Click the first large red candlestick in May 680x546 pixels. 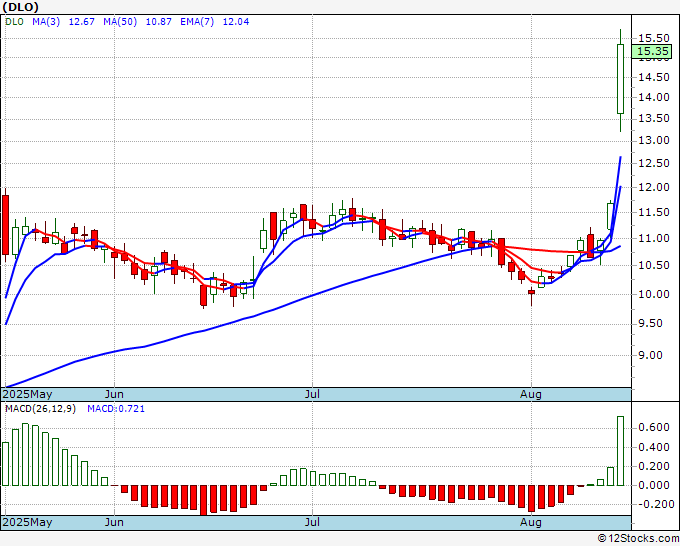pos(6,225)
